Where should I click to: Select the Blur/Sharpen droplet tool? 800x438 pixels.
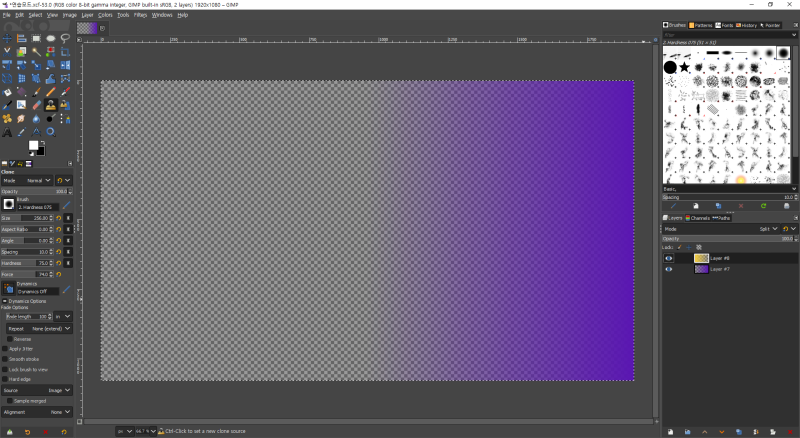point(36,118)
